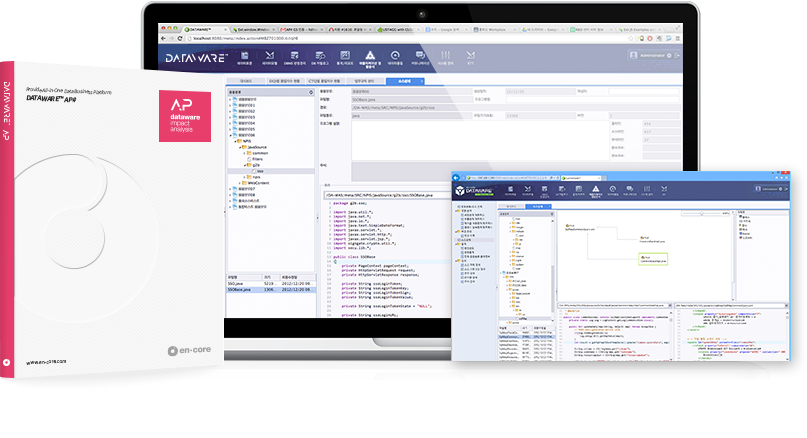Click the browser back arrow in laptop window
The height and width of the screenshot is (438, 807).
tap(164, 38)
